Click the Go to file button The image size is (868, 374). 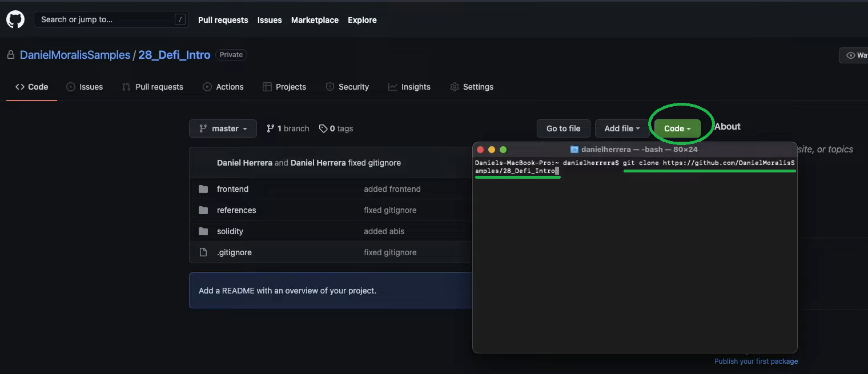[x=563, y=128]
